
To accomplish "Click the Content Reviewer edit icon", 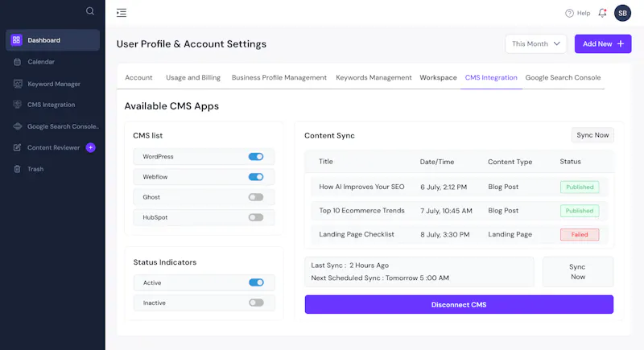I will [x=17, y=147].
